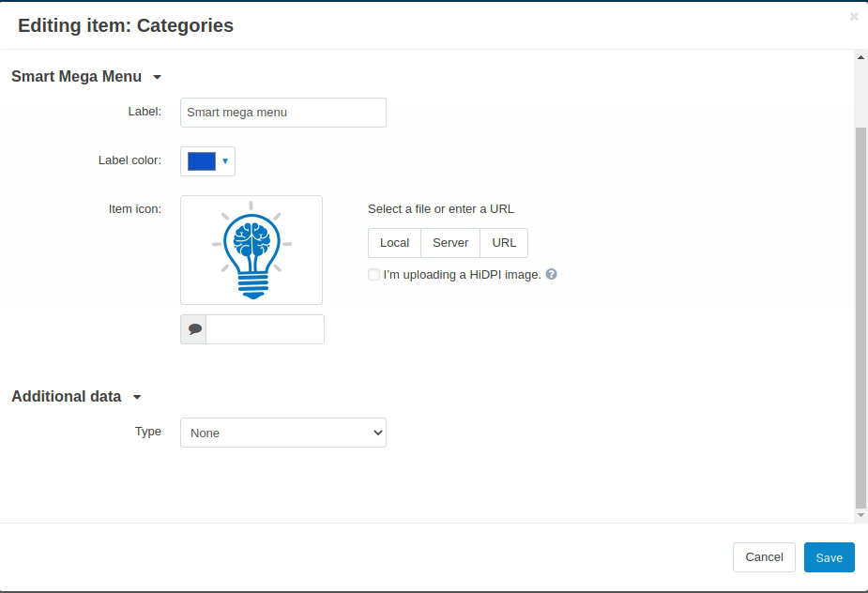This screenshot has width=868, height=593.
Task: Focus the Label text input field
Action: click(x=283, y=113)
